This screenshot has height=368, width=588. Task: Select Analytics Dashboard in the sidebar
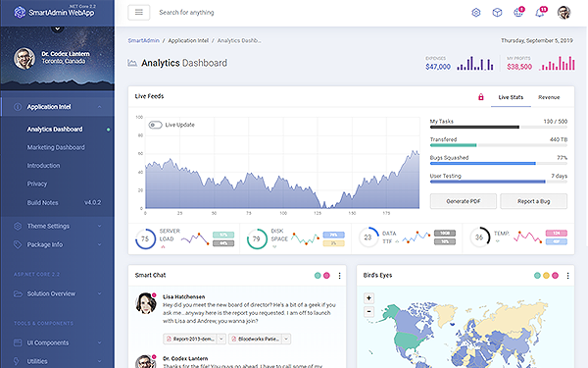click(x=55, y=130)
